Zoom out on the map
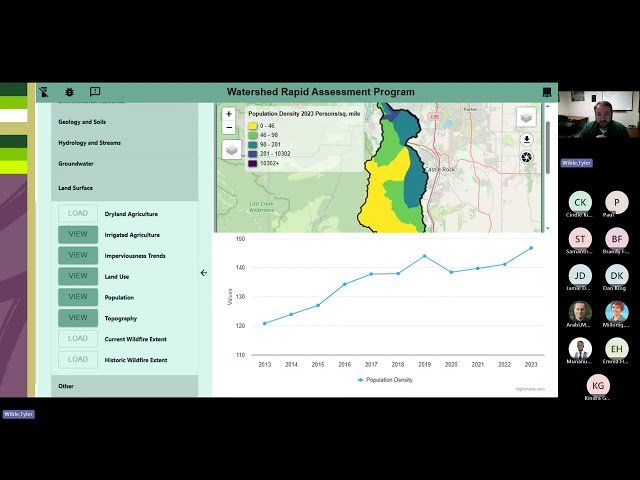This screenshot has height=480, width=640. pos(229,127)
